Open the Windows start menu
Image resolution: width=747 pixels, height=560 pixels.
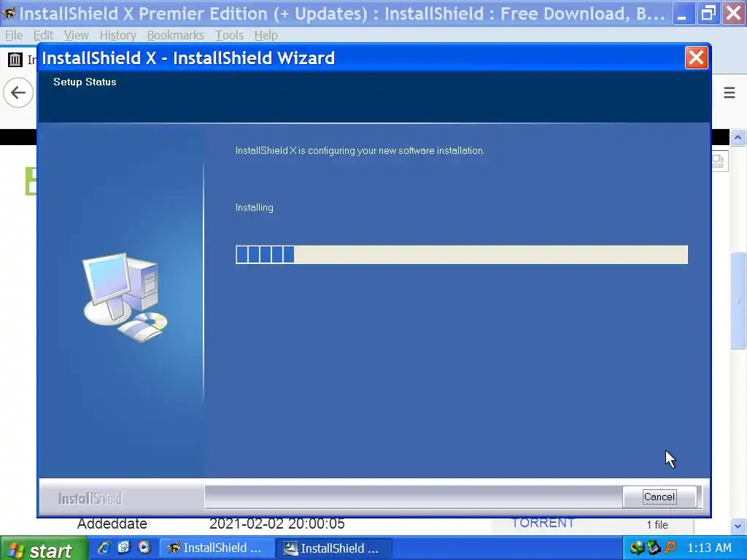tap(44, 549)
